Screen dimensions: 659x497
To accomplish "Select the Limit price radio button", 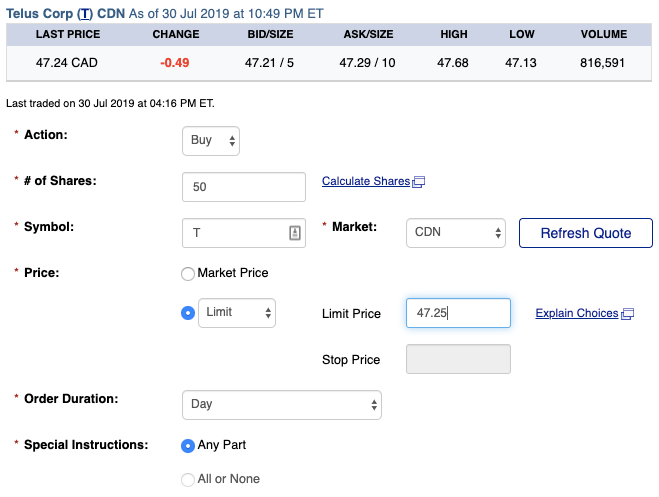I will click(187, 313).
